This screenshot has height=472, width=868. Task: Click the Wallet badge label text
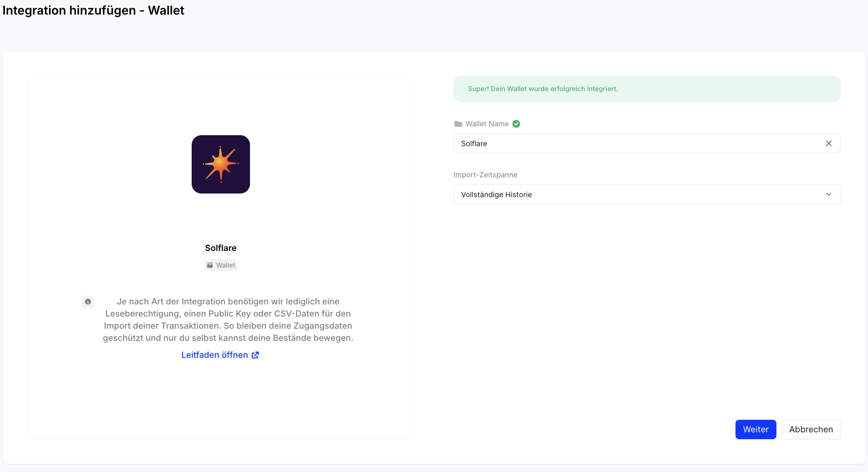(225, 265)
